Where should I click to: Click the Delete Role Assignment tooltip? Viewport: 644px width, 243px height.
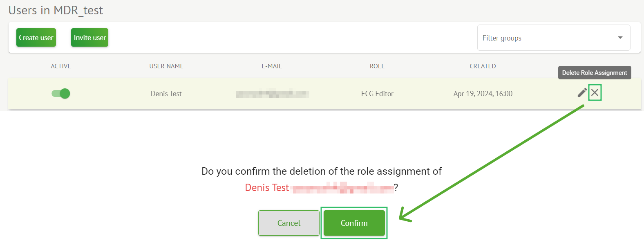595,73
